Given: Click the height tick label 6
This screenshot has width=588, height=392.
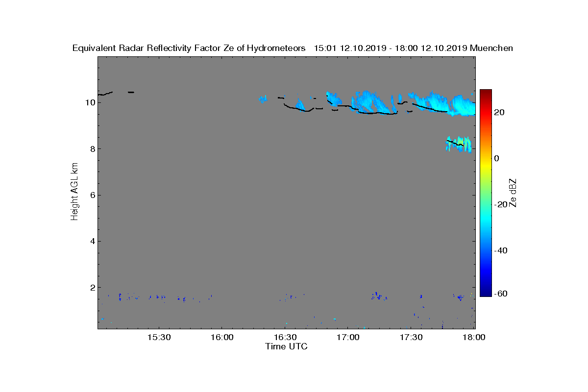Looking at the screenshot, I should point(92,195).
